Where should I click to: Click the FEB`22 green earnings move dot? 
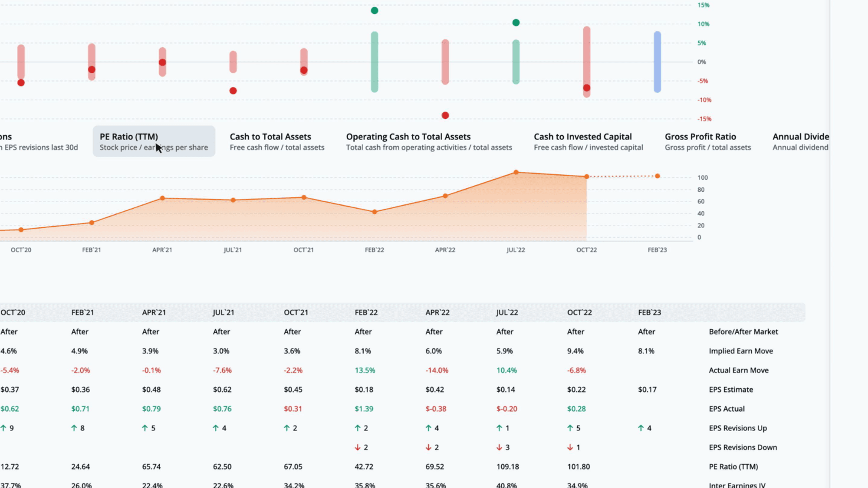tap(375, 10)
